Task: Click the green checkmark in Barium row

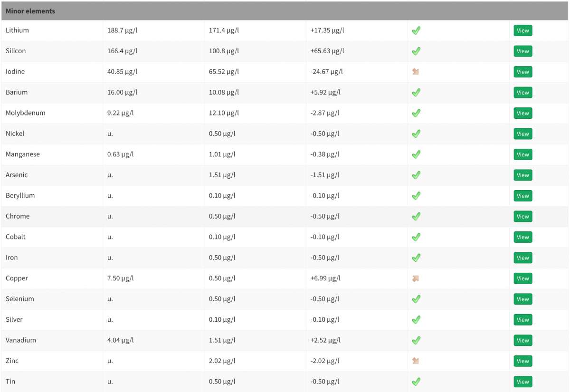Action: point(416,92)
